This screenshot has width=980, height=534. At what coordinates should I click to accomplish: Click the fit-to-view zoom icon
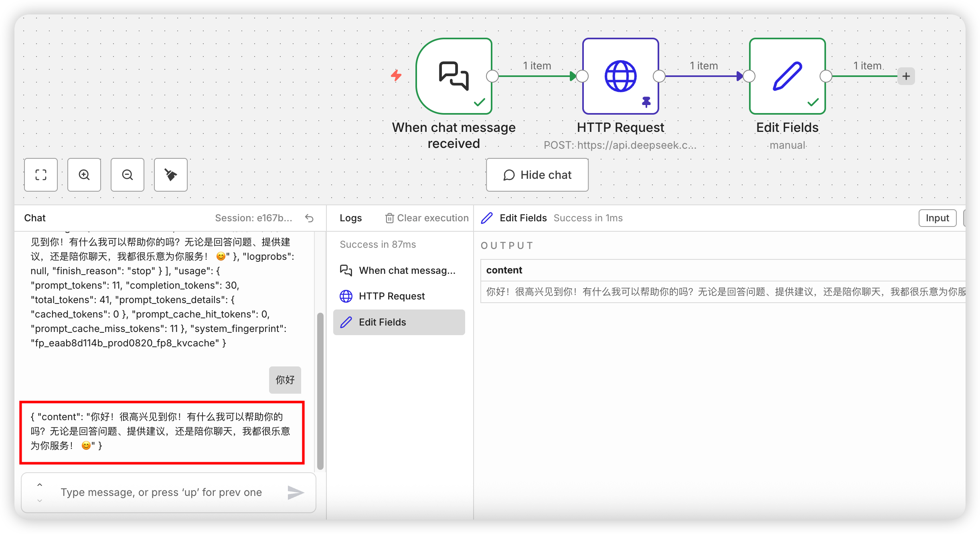click(x=41, y=175)
